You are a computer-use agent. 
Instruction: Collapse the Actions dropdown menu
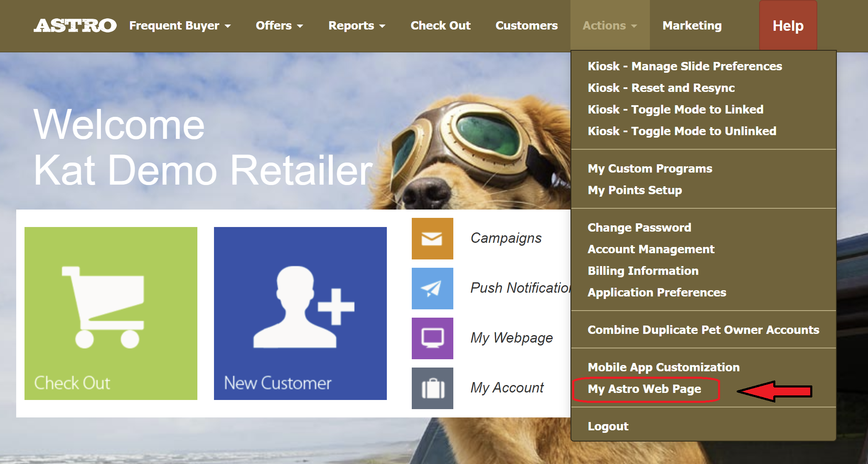[x=610, y=26]
